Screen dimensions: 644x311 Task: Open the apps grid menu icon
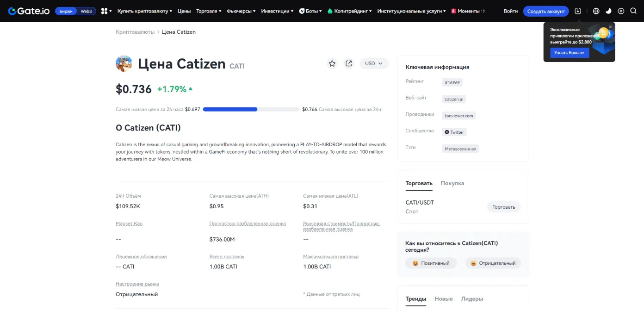[105, 11]
